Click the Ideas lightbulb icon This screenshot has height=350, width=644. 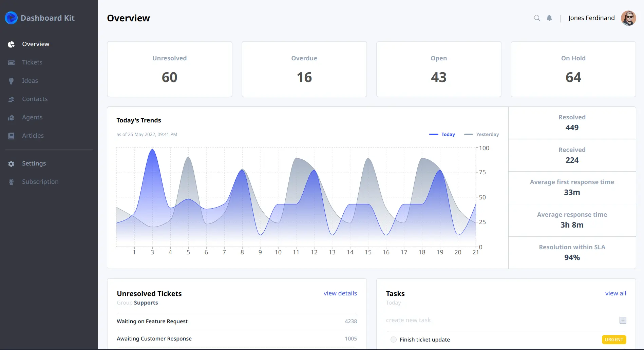[x=11, y=81]
